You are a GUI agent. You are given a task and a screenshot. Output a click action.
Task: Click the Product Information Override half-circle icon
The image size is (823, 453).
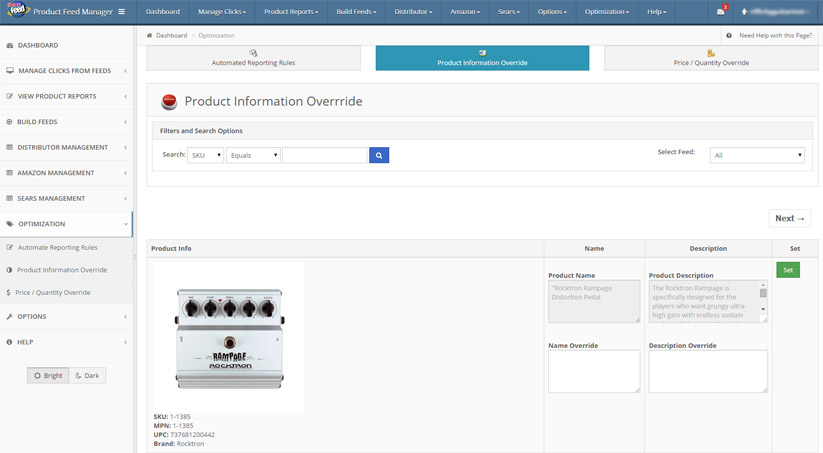(9, 270)
